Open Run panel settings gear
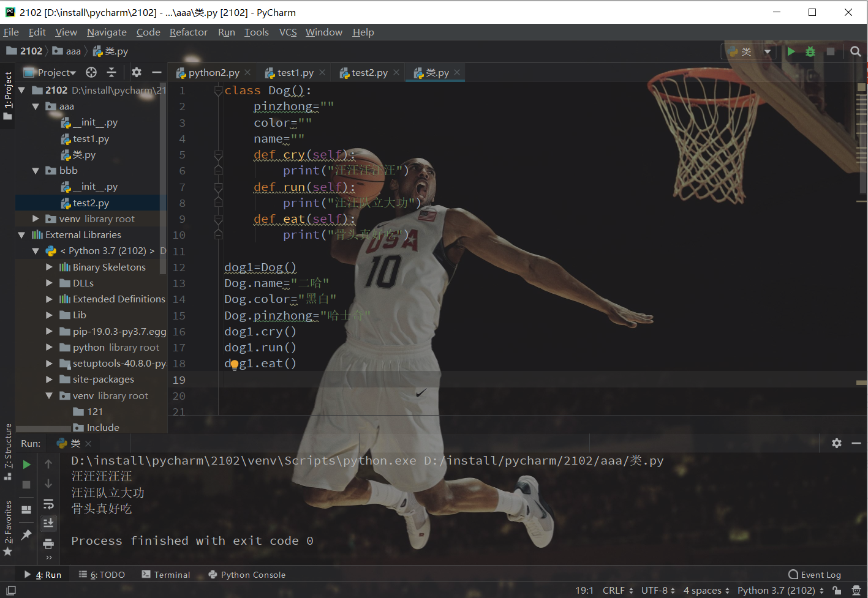This screenshot has width=868, height=598. tap(837, 443)
